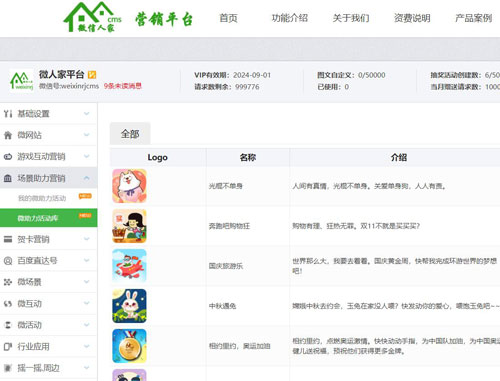Open the 国庆旅游乐 airplane logo

129,266
